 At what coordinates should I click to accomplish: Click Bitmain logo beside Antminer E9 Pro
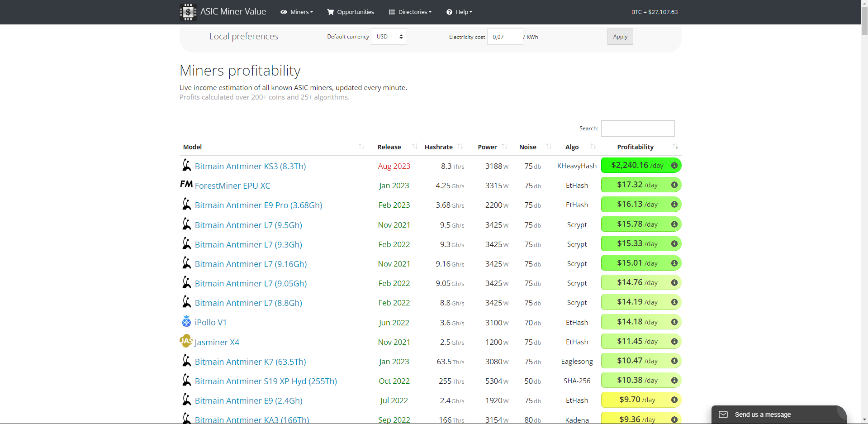tap(186, 204)
